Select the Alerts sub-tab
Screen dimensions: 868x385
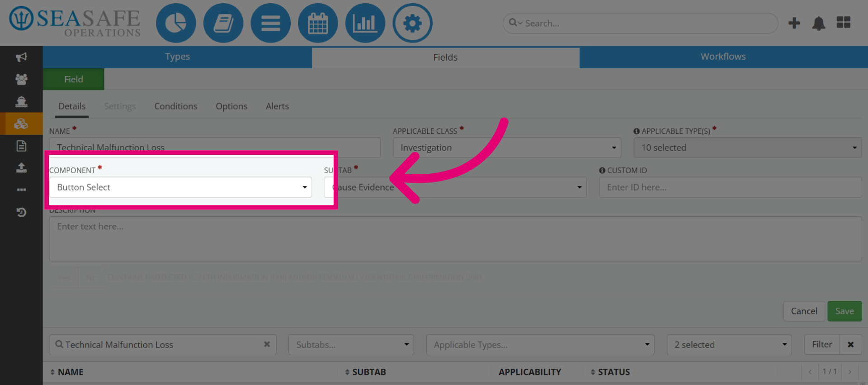(277, 106)
